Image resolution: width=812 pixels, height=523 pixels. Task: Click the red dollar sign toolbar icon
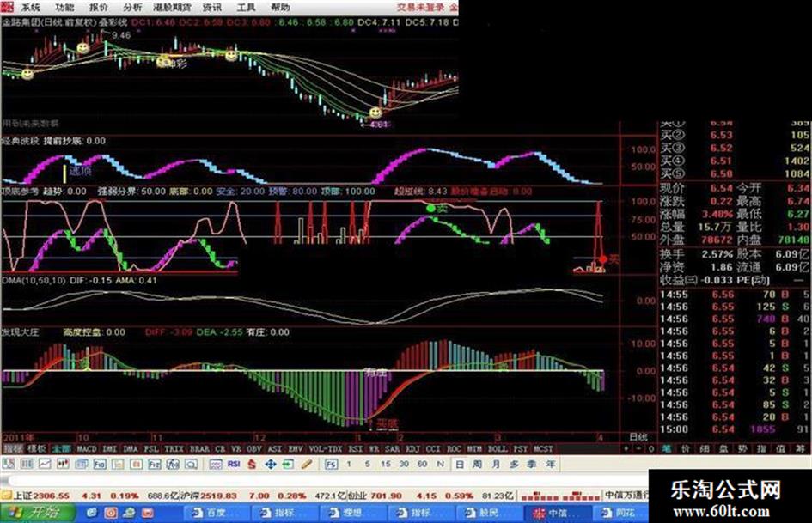pyautogui.click(x=252, y=465)
